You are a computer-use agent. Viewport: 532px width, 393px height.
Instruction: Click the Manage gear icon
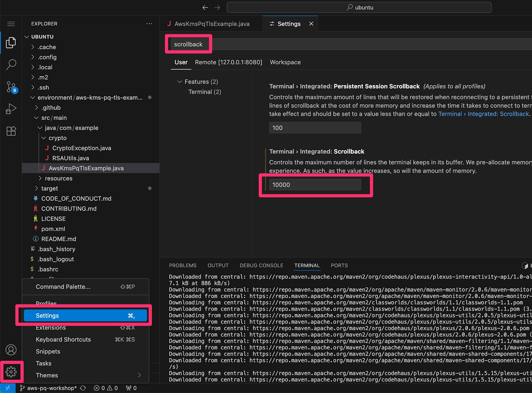[11, 372]
